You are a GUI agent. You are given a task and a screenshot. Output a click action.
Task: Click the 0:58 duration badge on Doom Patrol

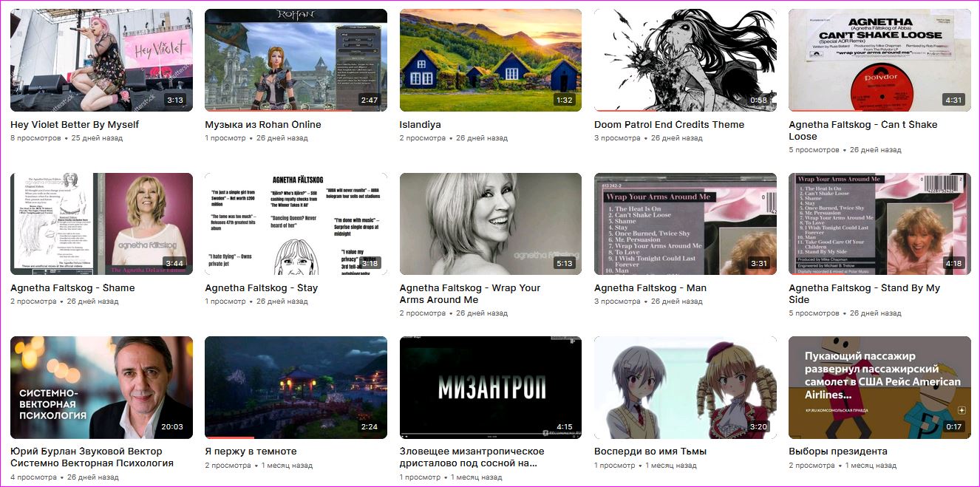[x=759, y=100]
